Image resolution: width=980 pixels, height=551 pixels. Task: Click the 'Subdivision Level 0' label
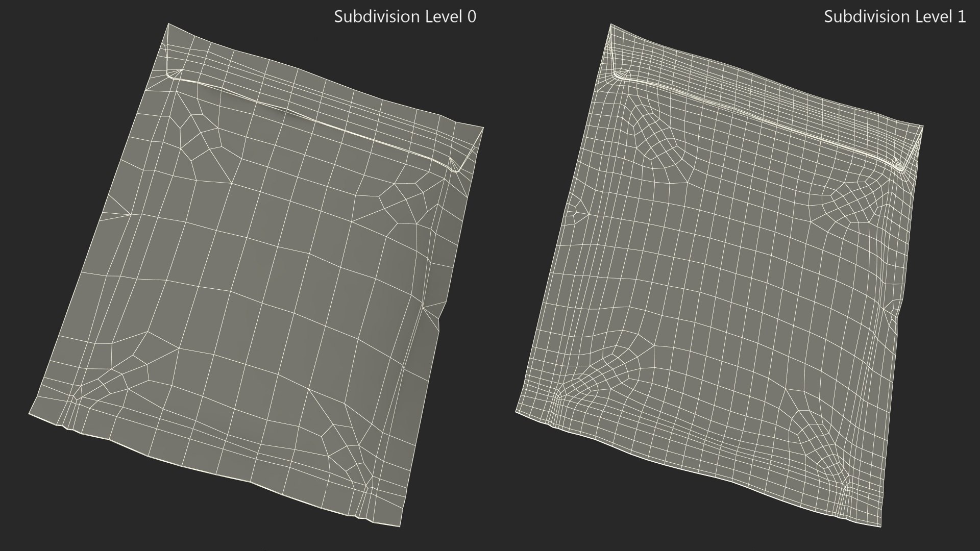coord(405,16)
